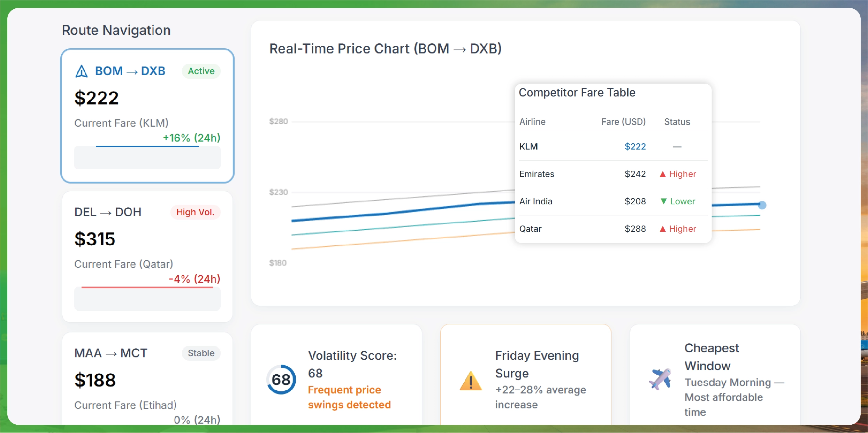Toggle the Stable badge on MAA → MCT
This screenshot has height=433, width=868.
click(x=201, y=353)
